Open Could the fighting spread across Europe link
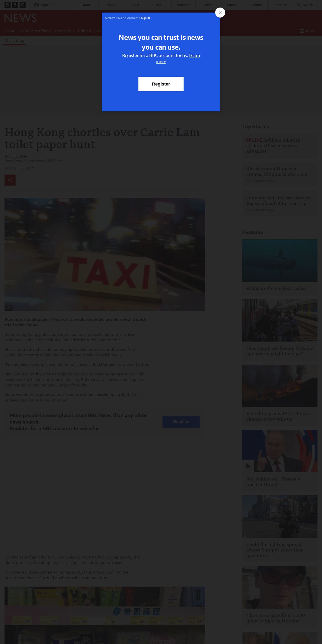Viewport: 322px width, 644px height. pos(274,550)
